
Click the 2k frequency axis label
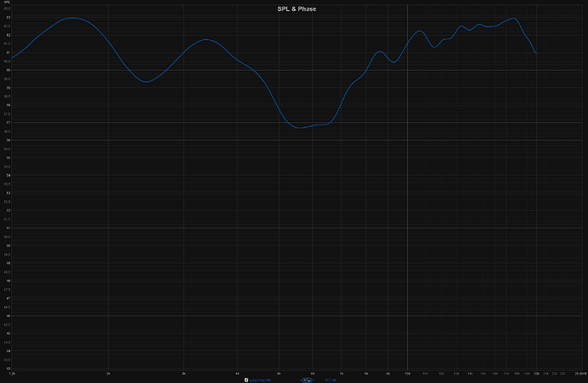point(108,374)
